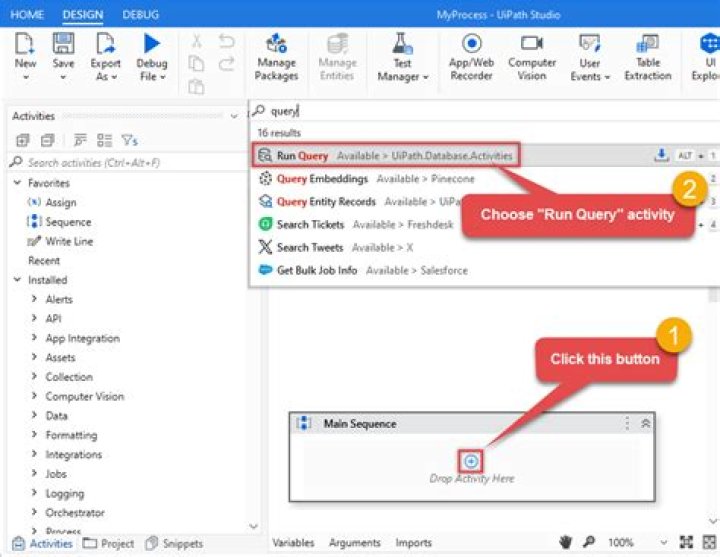This screenshot has width=720, height=557.
Task: Start the App/Web Recorder
Action: pyautogui.click(x=471, y=57)
